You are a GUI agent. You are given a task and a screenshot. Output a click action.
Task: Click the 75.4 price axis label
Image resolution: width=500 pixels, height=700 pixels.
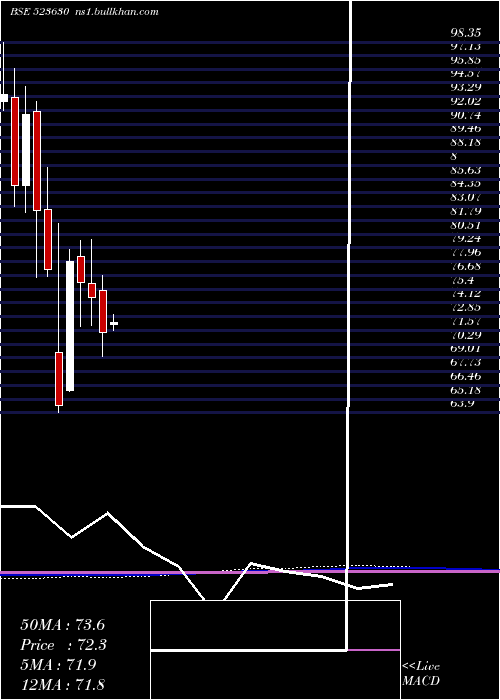click(462, 280)
